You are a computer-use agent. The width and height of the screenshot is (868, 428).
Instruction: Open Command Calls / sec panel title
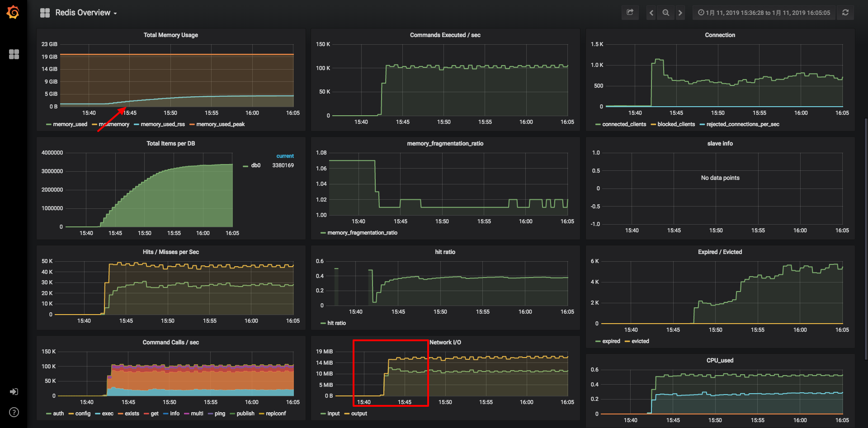171,342
